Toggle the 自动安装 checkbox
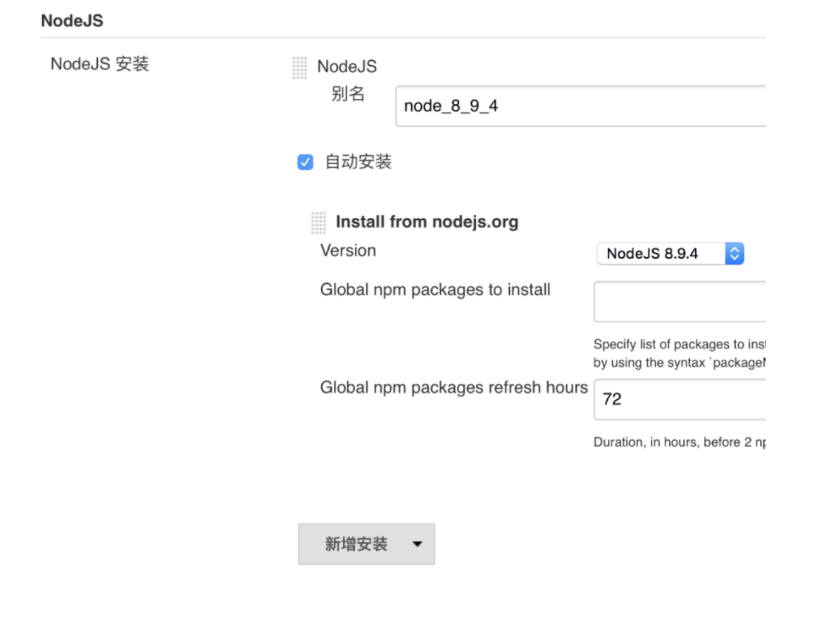 pyautogui.click(x=305, y=162)
